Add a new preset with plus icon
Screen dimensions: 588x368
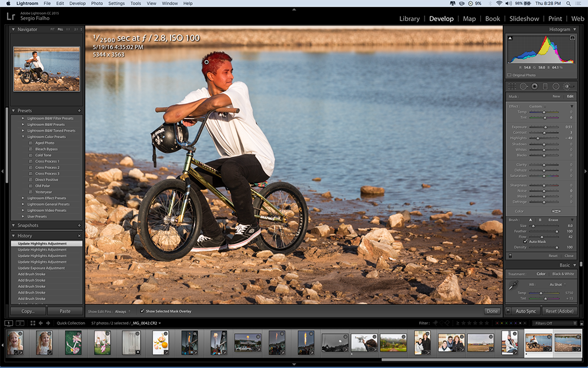click(79, 111)
